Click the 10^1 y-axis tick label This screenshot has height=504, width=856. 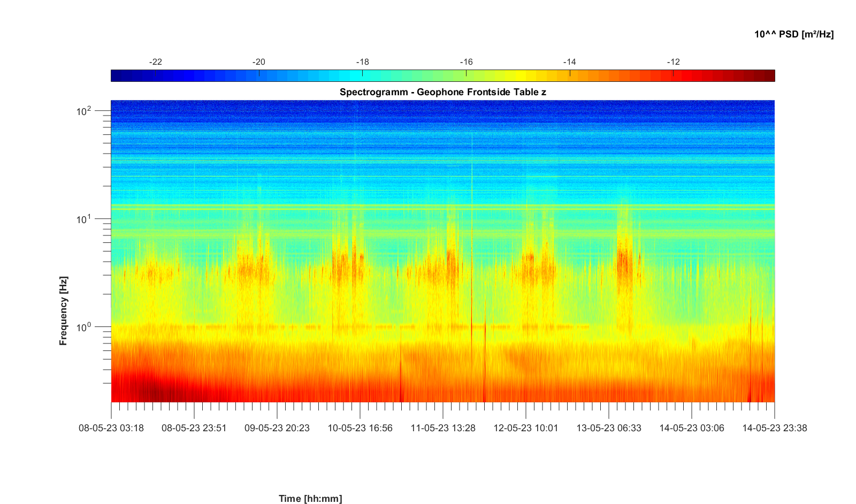coord(84,219)
